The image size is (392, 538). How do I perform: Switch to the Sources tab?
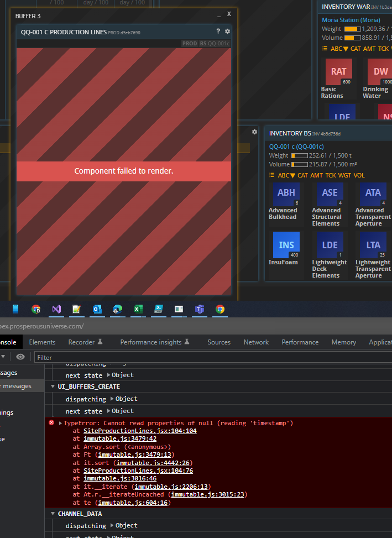219,342
